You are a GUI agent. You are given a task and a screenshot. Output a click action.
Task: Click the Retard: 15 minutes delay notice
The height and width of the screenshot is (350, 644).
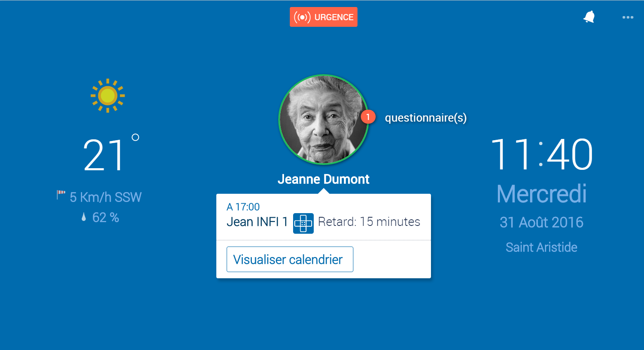click(x=369, y=222)
